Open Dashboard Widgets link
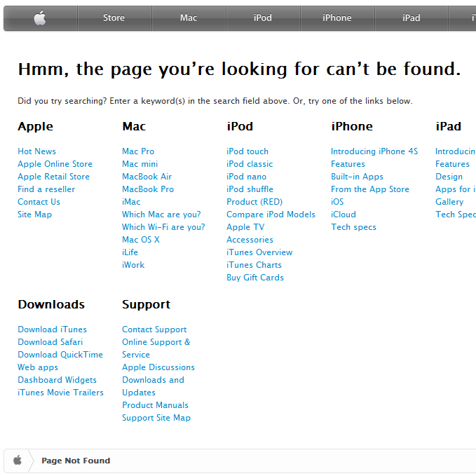Image resolution: width=476 pixels, height=476 pixels. click(x=57, y=380)
